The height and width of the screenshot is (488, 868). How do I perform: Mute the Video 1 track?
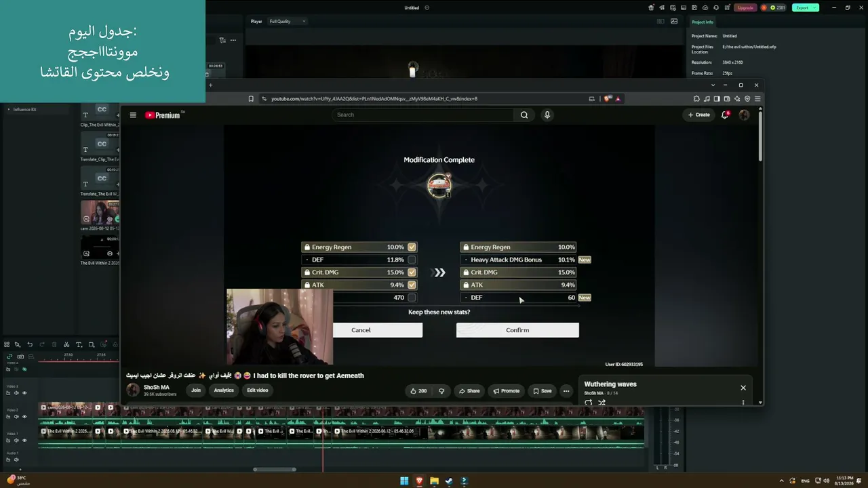pos(17,441)
